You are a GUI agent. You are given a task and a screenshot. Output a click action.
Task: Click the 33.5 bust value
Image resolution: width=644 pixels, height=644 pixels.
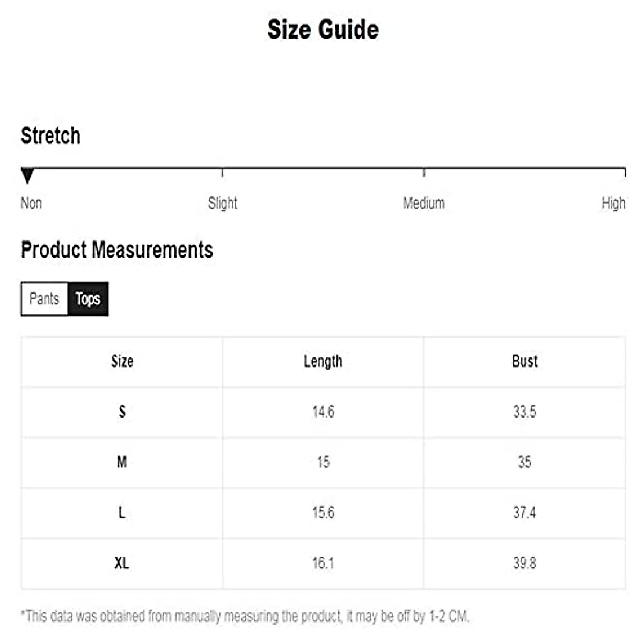pyautogui.click(x=524, y=412)
